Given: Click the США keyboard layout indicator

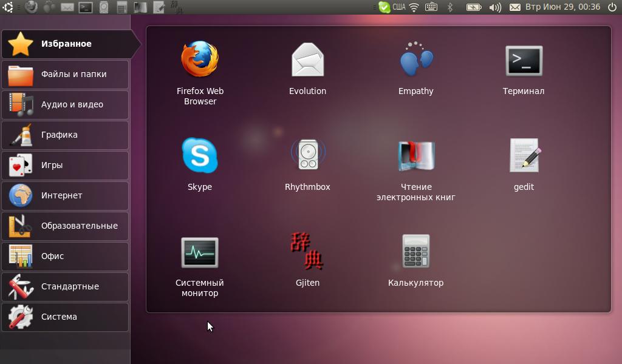Looking at the screenshot, I should tap(398, 7).
